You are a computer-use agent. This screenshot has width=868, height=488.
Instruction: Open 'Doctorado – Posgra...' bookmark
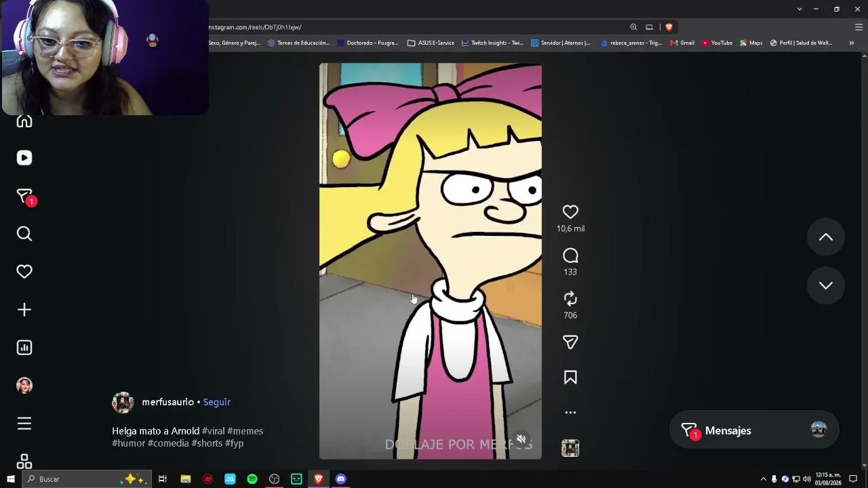coord(368,43)
